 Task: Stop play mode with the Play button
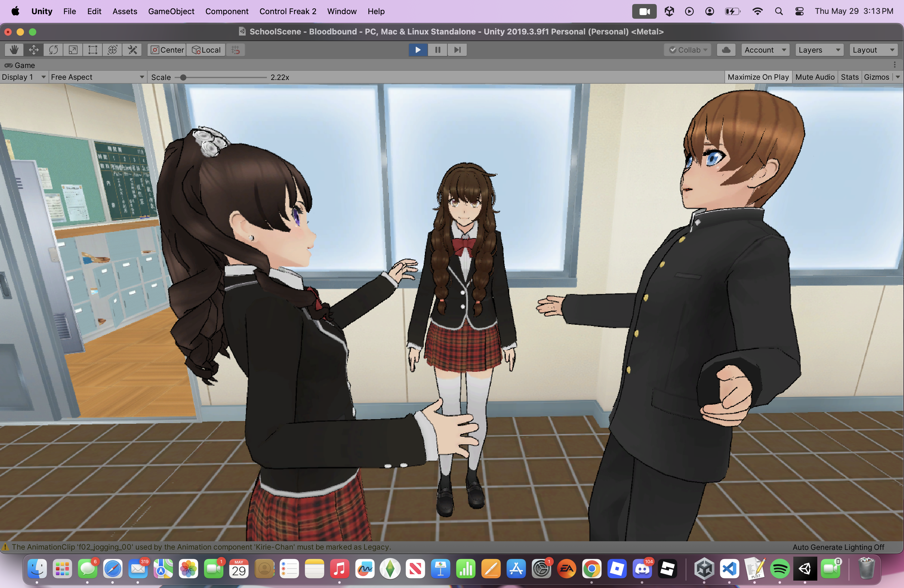point(418,50)
